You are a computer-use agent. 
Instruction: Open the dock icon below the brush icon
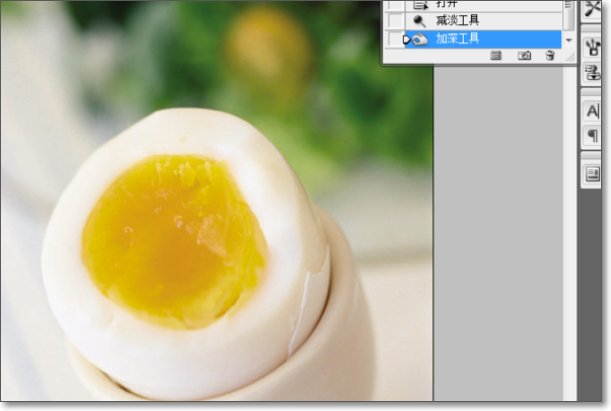pyautogui.click(x=593, y=72)
